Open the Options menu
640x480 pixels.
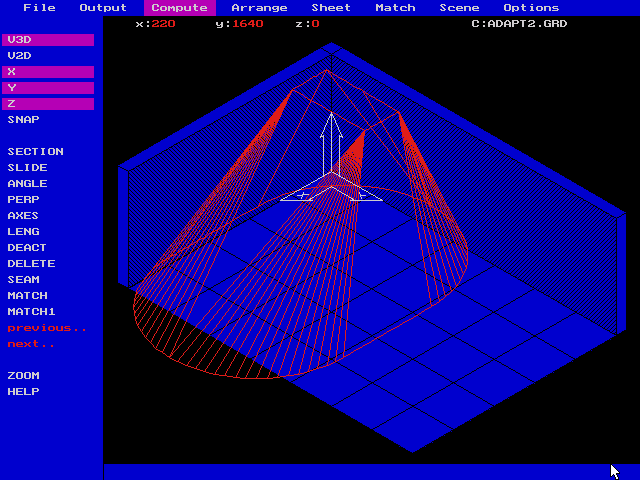(531, 8)
